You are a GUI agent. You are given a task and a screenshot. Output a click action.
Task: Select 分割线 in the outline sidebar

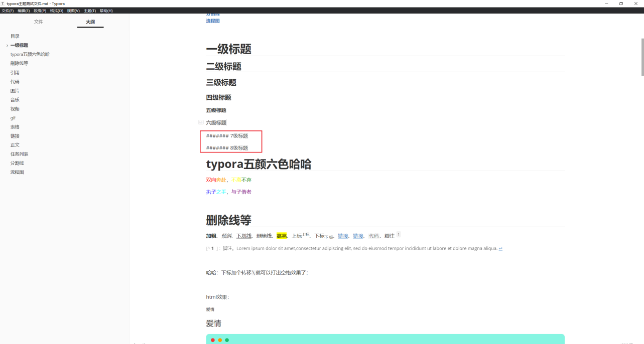click(17, 163)
